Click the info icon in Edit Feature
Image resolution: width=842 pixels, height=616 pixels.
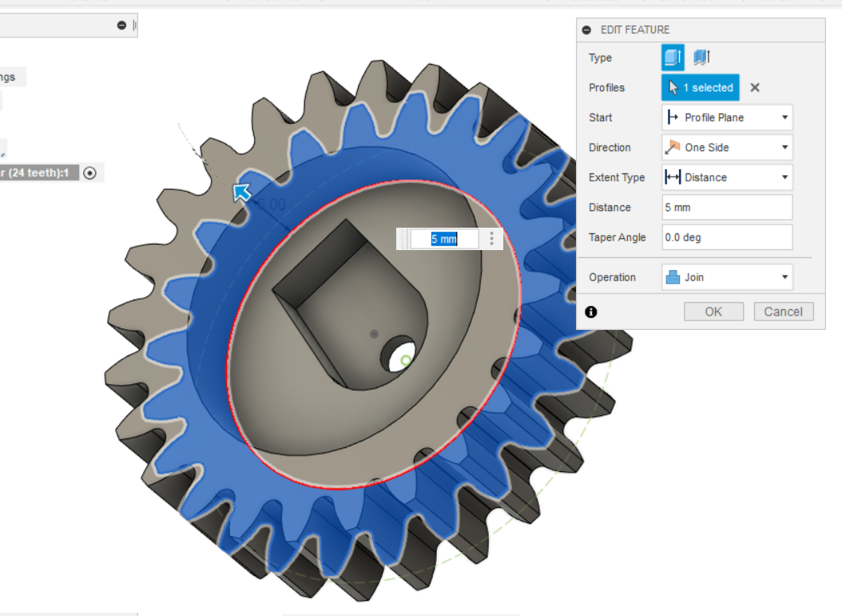[x=591, y=312]
